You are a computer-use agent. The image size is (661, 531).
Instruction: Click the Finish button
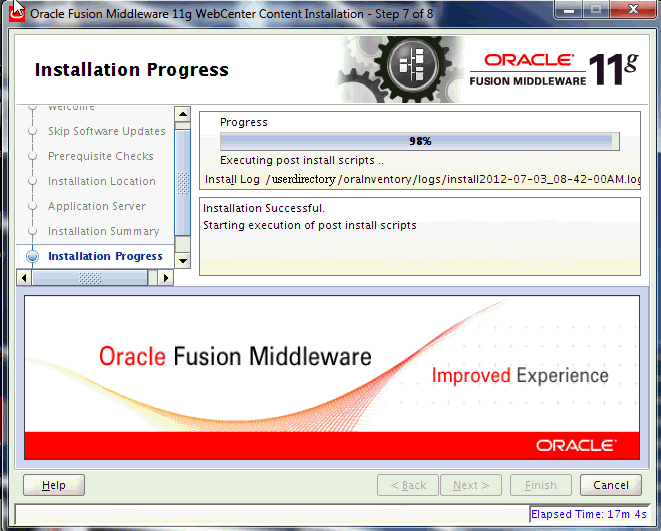(540, 485)
